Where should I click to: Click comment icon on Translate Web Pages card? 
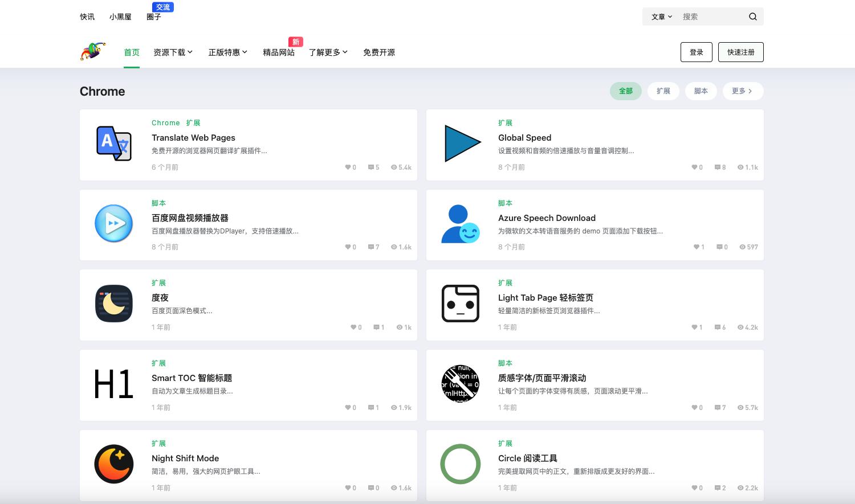(371, 167)
